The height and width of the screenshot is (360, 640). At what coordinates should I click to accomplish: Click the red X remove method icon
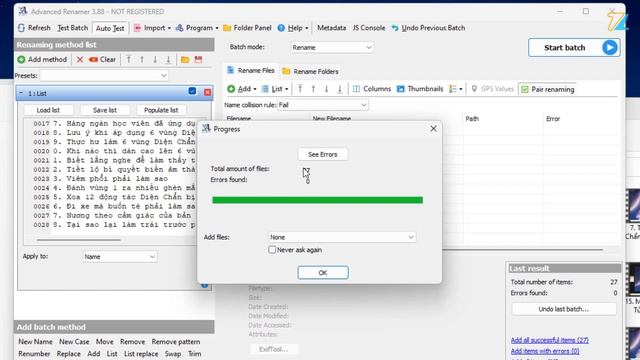(x=80, y=60)
